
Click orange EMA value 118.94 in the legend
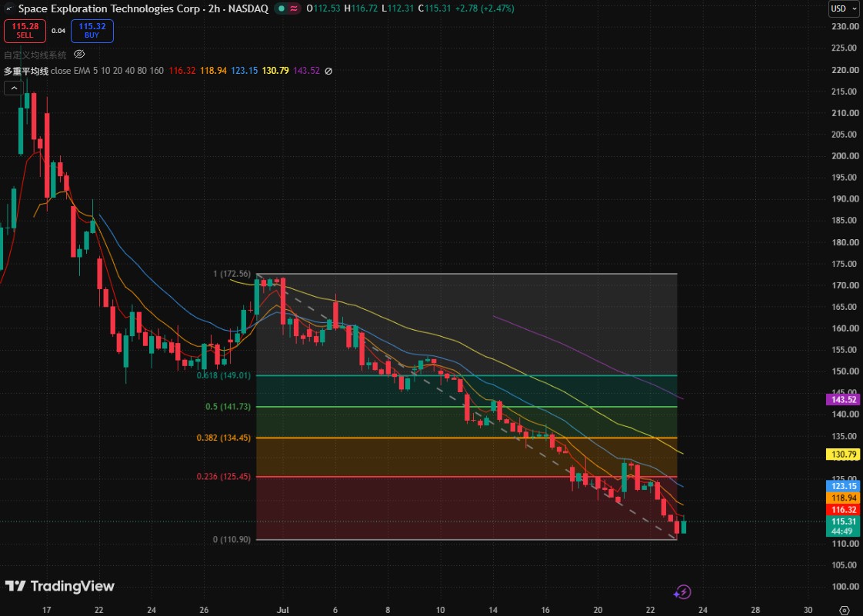214,71
